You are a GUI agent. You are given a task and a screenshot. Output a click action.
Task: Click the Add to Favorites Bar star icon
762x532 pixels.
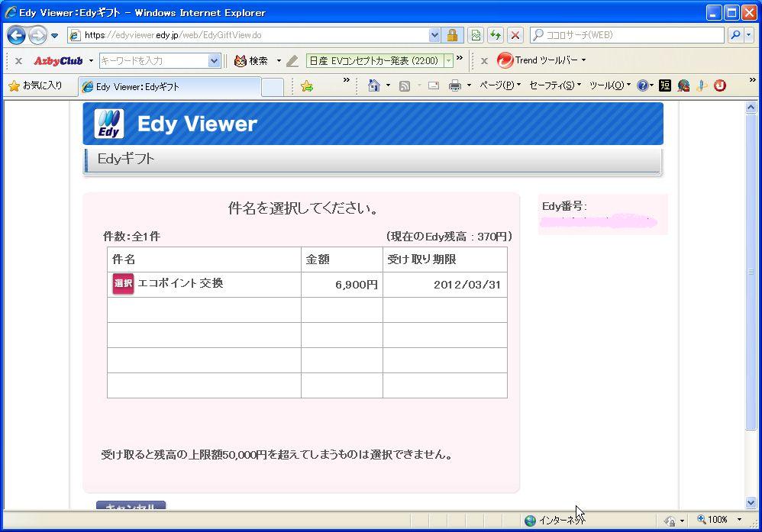coord(307,86)
